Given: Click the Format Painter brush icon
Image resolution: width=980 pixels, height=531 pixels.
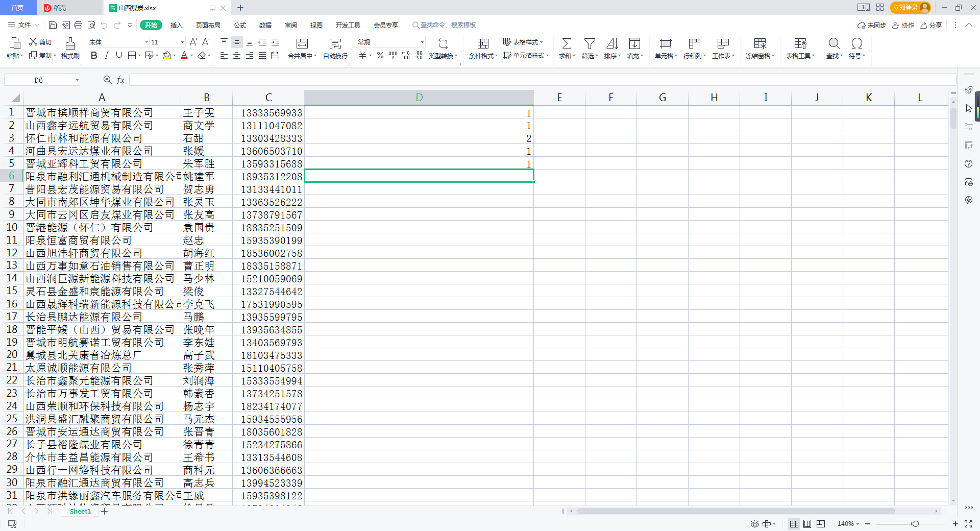Looking at the screenshot, I should coord(70,44).
